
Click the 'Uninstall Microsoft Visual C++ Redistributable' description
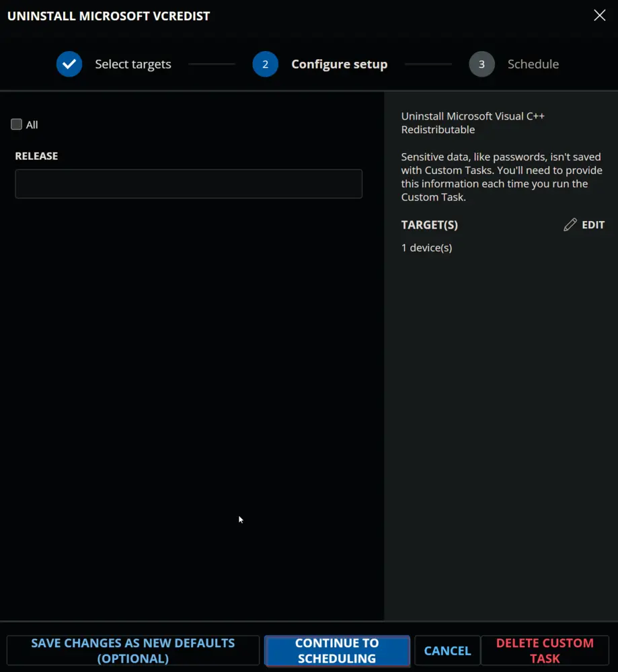[x=473, y=123]
